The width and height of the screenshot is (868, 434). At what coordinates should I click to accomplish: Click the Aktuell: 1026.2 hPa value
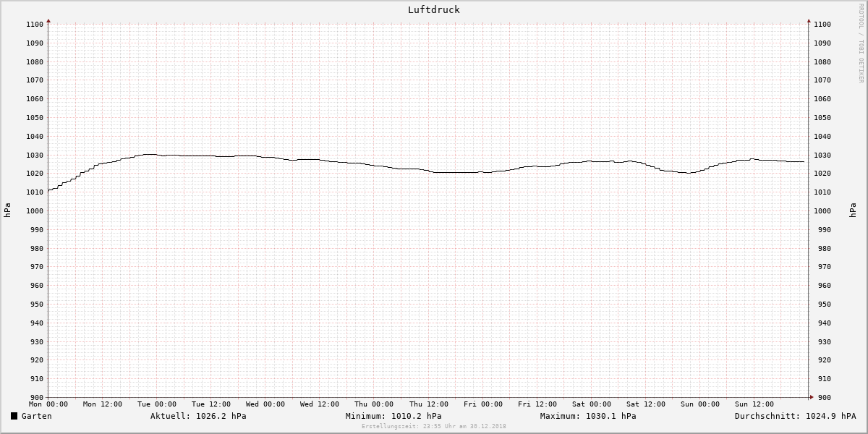point(198,416)
